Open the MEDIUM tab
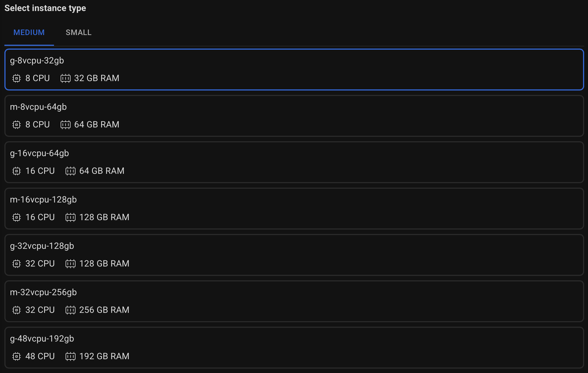This screenshot has width=588, height=373. coord(29,33)
